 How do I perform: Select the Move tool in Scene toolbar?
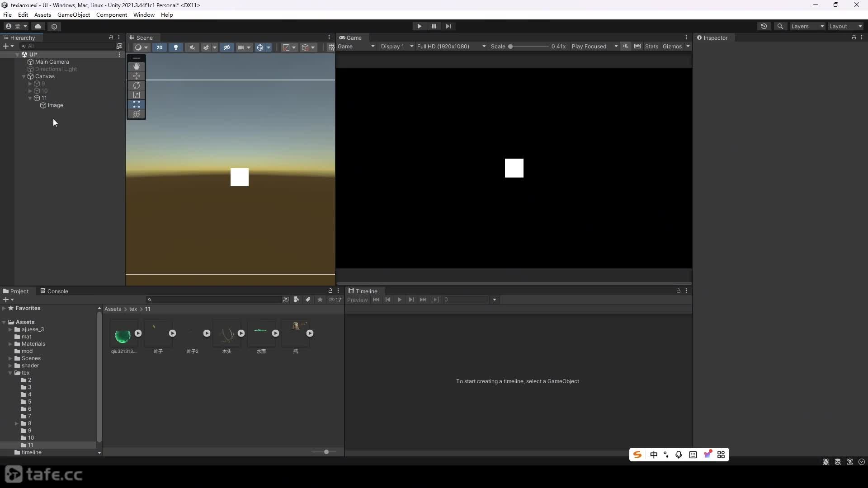point(136,76)
